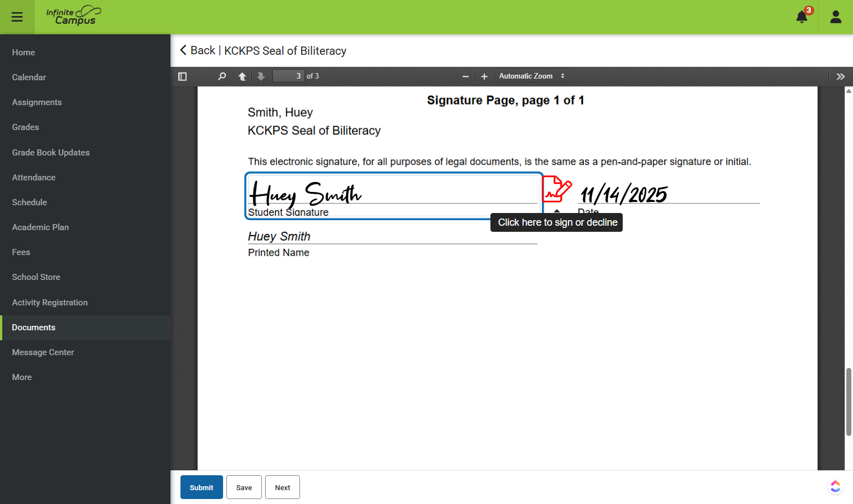Open the PDF tools double-chevron menu
Image resolution: width=853 pixels, height=504 pixels.
[x=840, y=76]
